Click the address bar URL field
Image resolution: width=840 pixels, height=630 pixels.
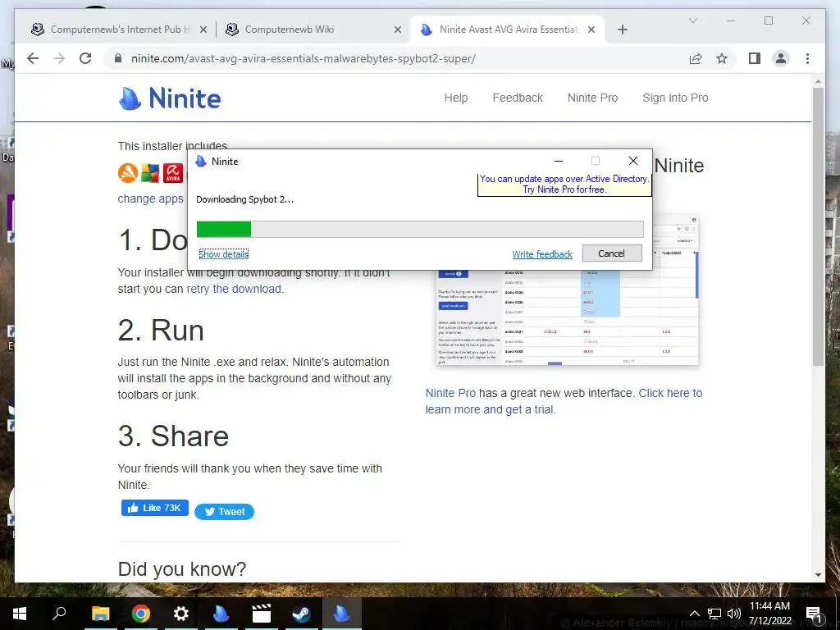click(x=396, y=58)
